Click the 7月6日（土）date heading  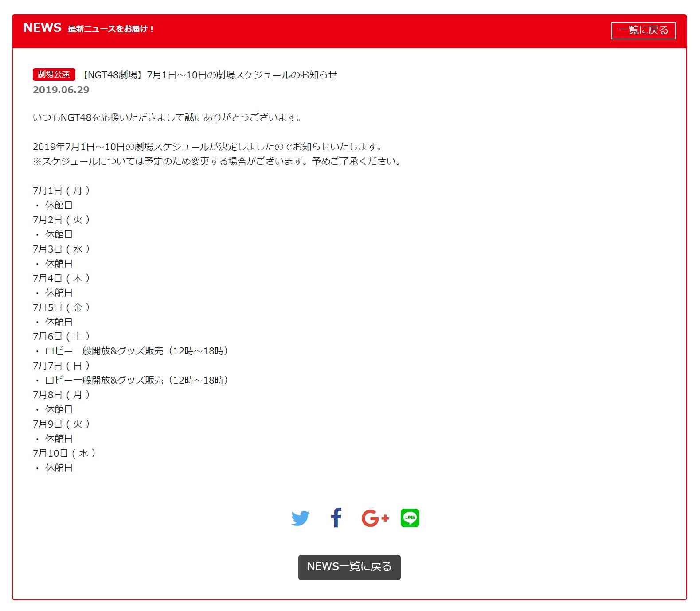62,336
